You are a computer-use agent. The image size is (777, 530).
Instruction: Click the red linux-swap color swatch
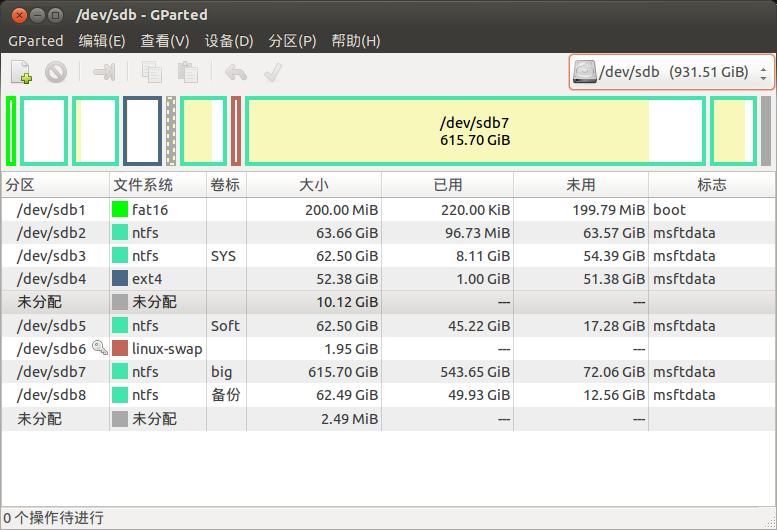pyautogui.click(x=120, y=348)
